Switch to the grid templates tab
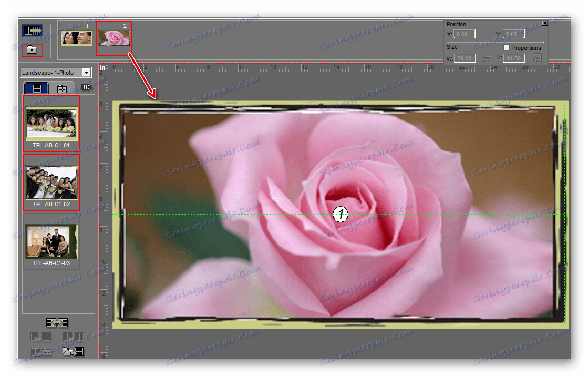588x376 pixels. point(37,88)
